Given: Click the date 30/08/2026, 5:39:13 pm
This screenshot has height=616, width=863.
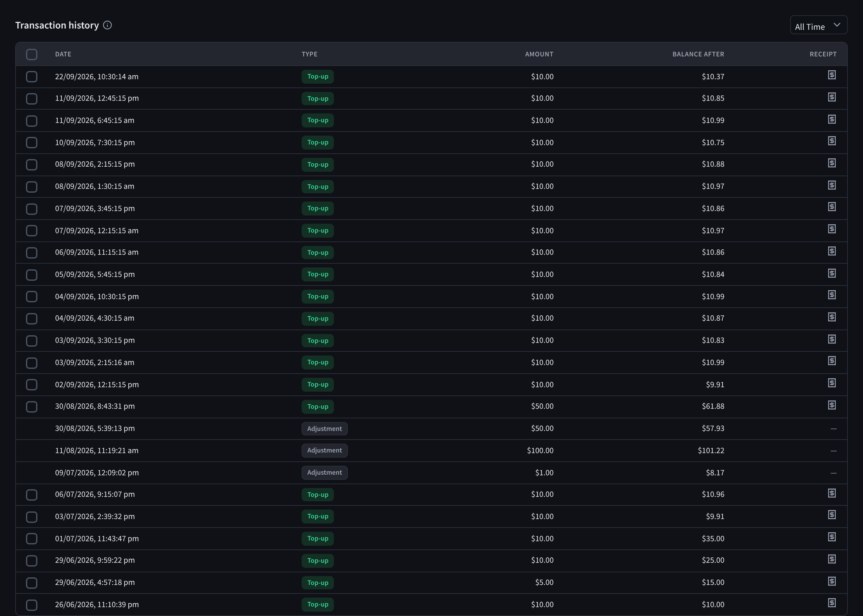Looking at the screenshot, I should (95, 429).
